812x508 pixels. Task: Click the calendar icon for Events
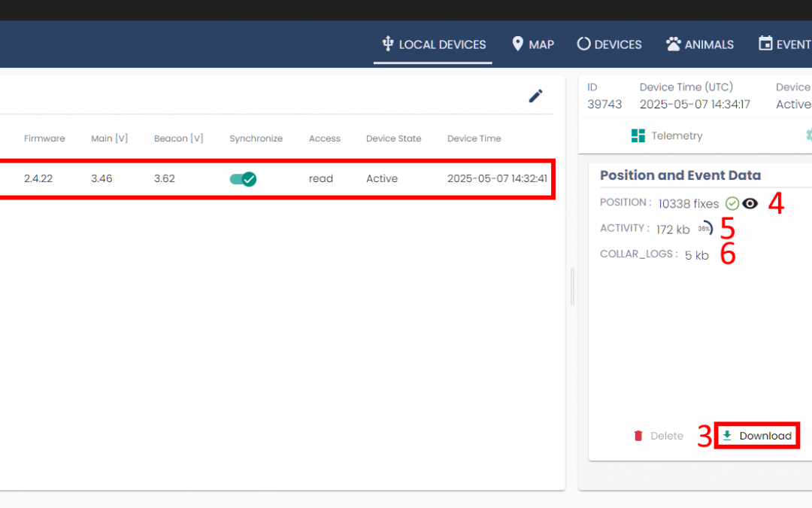point(765,44)
